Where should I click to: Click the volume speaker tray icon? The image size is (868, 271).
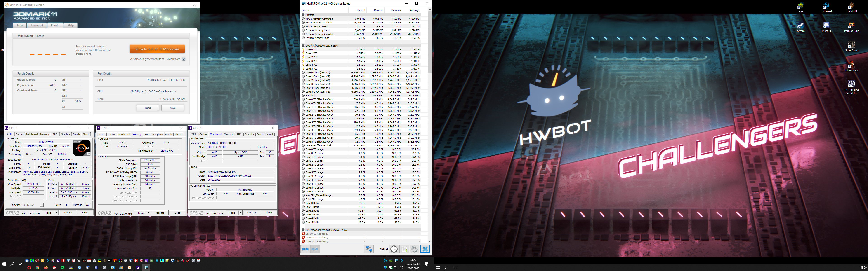pyautogui.click(x=402, y=268)
